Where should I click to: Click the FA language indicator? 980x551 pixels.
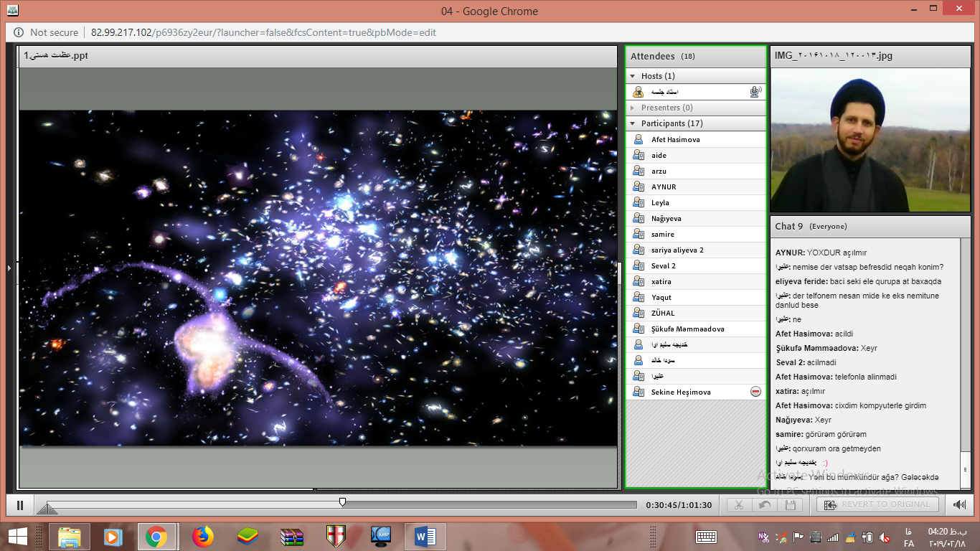909,536
